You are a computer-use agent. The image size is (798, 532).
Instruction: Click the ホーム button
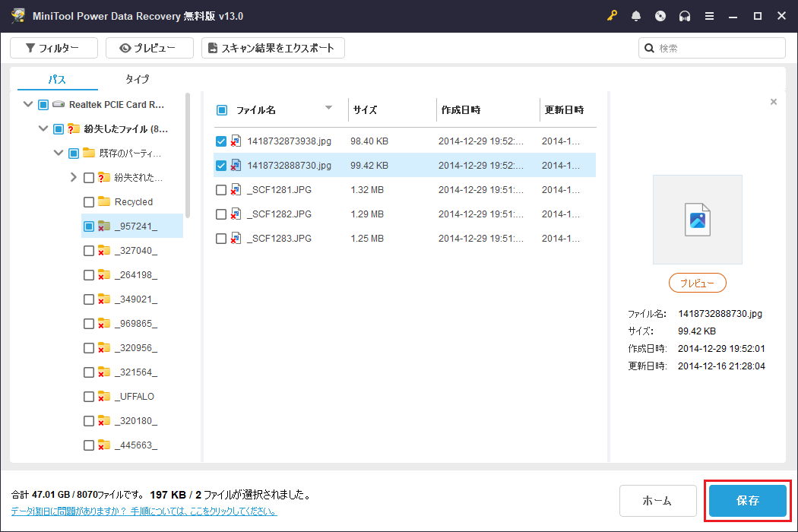657,500
